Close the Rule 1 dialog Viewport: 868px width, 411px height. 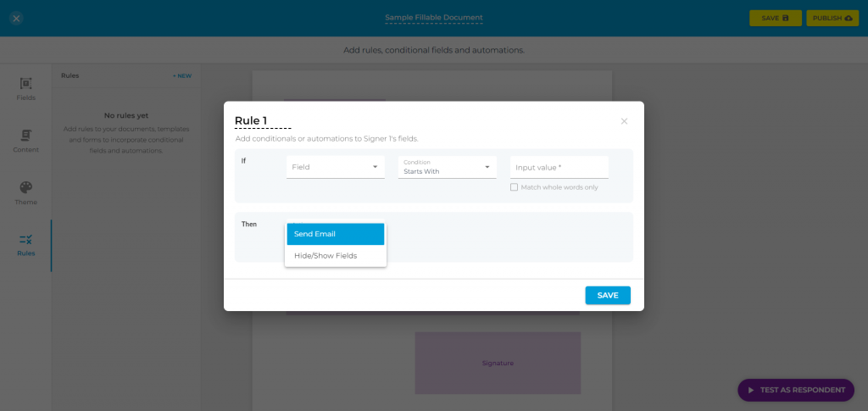pyautogui.click(x=624, y=121)
